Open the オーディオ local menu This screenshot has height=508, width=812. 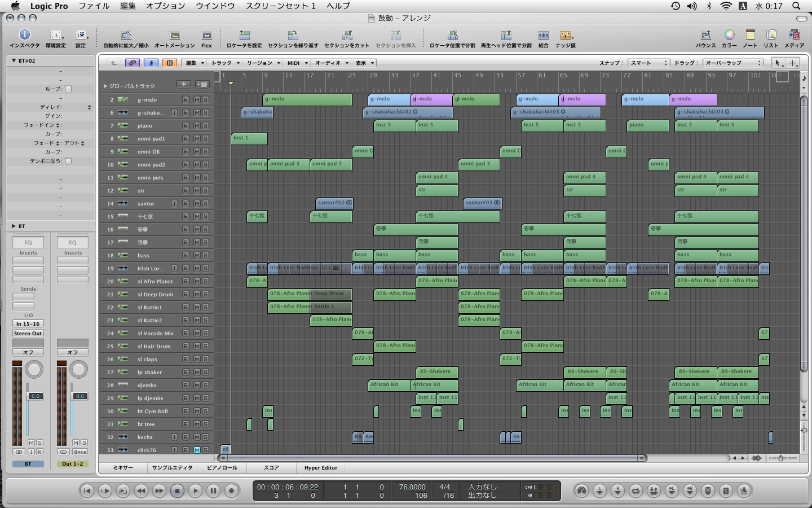point(332,63)
